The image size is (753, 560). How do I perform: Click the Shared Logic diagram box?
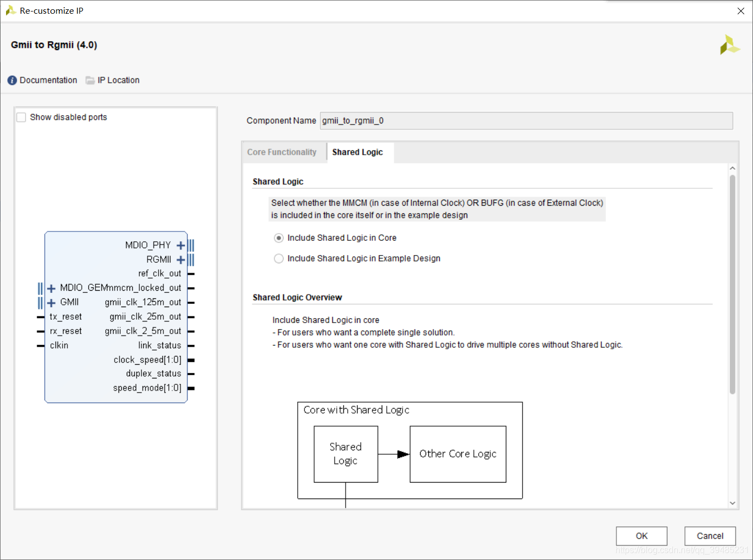click(346, 454)
